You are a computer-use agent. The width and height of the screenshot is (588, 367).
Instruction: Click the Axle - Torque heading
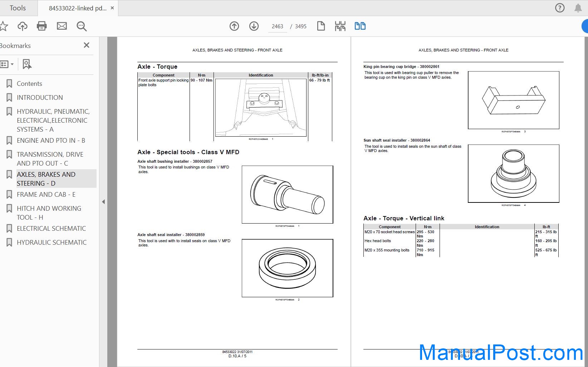pyautogui.click(x=157, y=67)
